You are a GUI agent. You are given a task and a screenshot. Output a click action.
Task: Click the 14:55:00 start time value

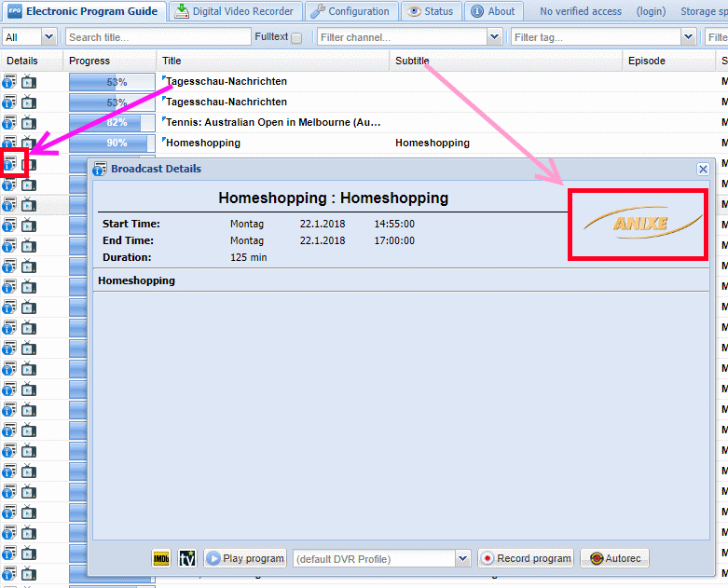tap(394, 224)
